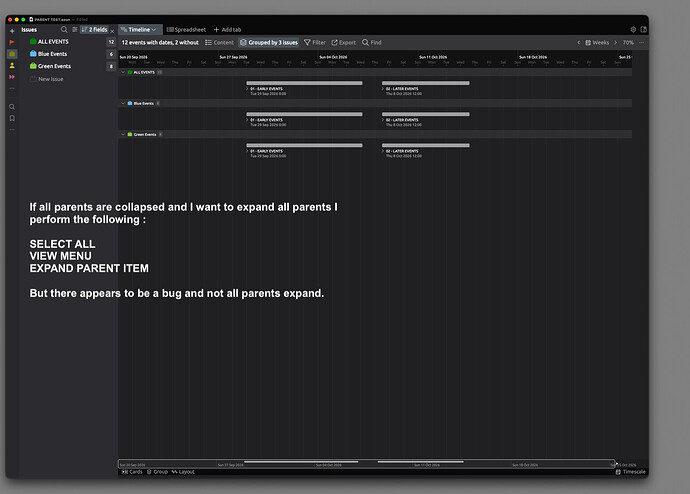Open Find in the timeline toolbar

[x=372, y=43]
